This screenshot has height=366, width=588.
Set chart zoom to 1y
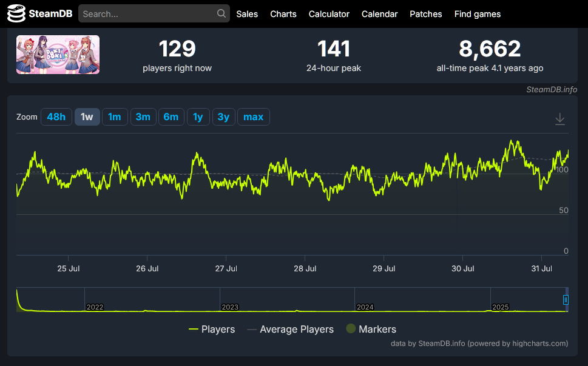(198, 117)
